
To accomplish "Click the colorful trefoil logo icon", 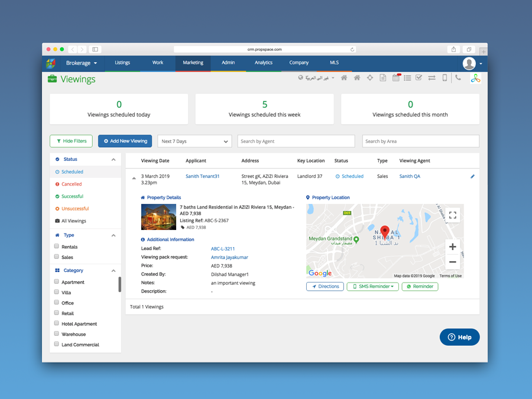I will click(475, 79).
